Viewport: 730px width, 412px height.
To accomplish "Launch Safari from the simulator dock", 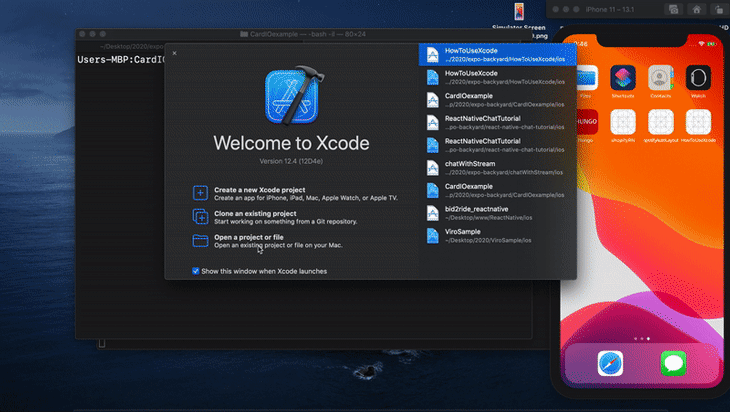I will [610, 364].
